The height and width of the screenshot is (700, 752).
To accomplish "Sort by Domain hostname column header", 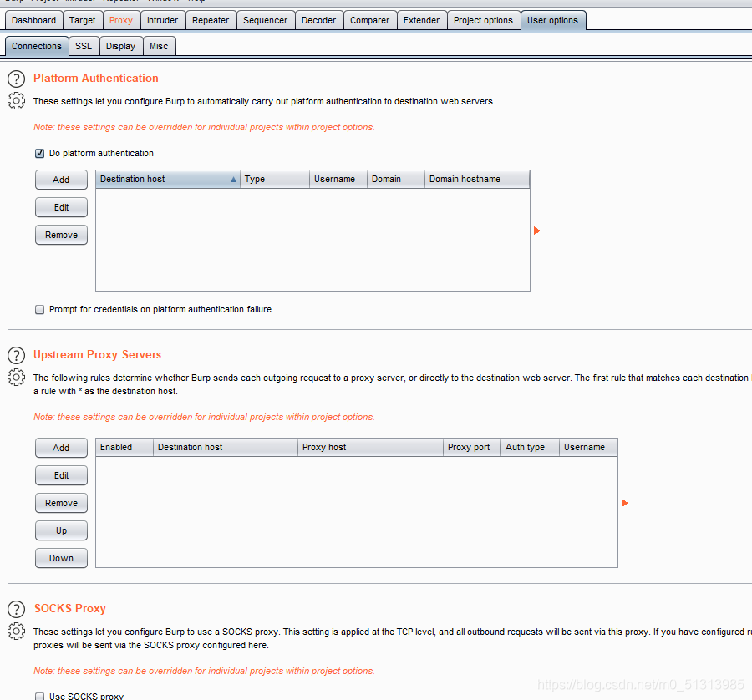I will [477, 180].
